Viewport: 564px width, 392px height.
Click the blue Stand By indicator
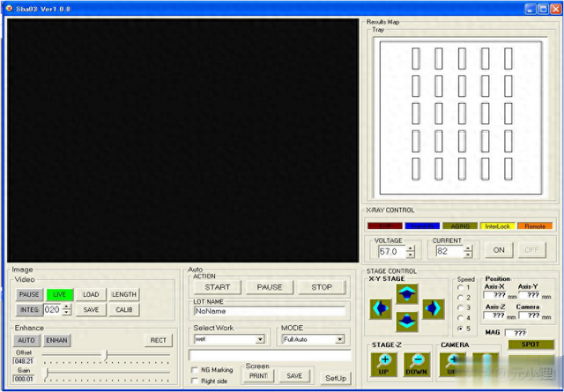(422, 226)
